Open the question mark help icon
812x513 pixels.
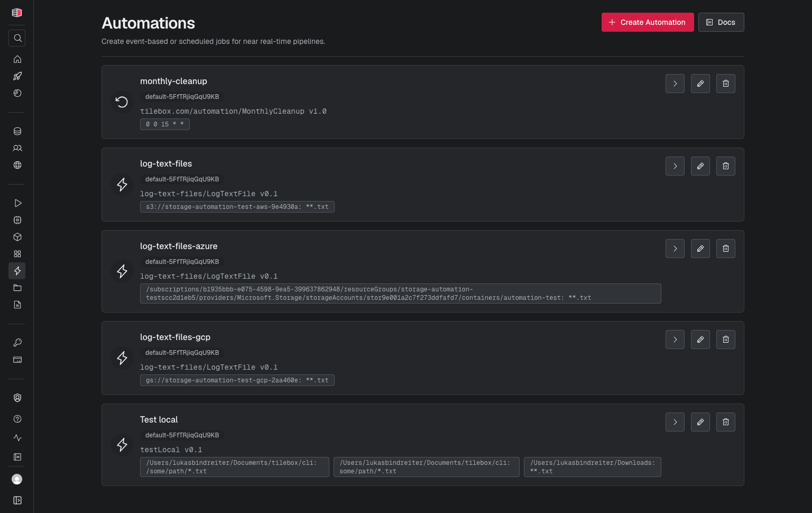[x=17, y=419]
